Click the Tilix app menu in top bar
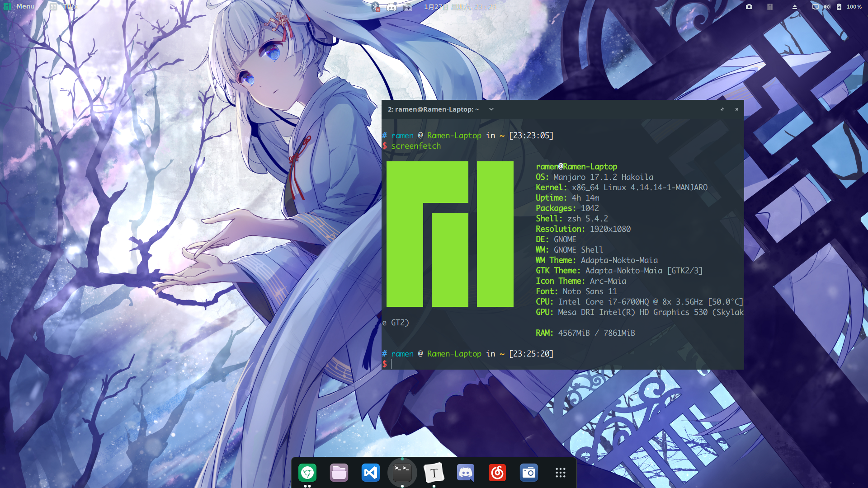868x488 pixels. click(64, 6)
